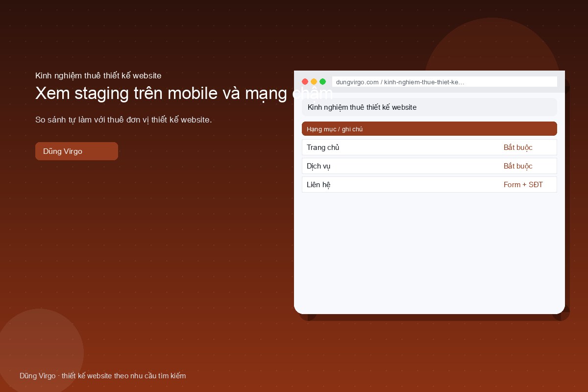Click the 'Dịch vụ' row label

click(x=318, y=166)
